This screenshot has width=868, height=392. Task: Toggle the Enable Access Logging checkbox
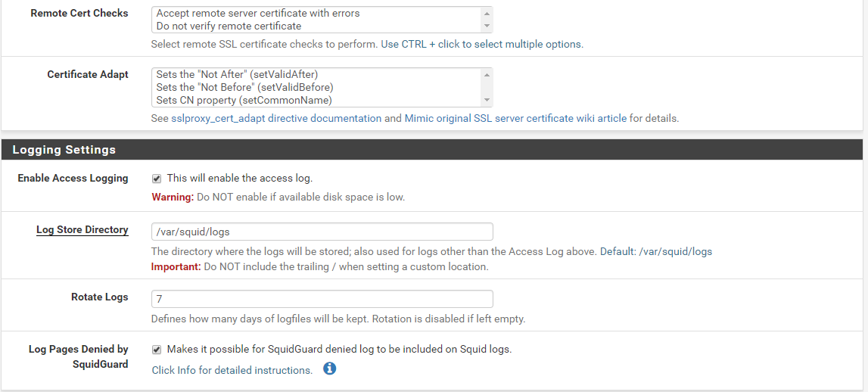point(157,179)
